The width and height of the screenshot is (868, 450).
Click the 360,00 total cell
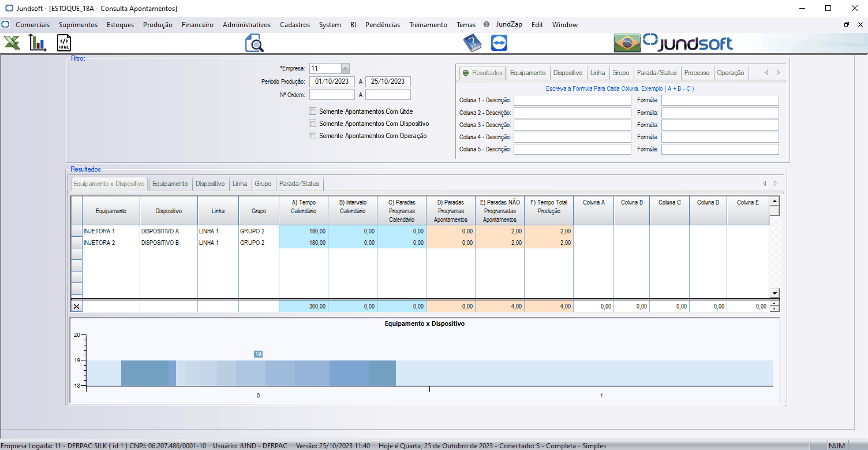point(304,307)
